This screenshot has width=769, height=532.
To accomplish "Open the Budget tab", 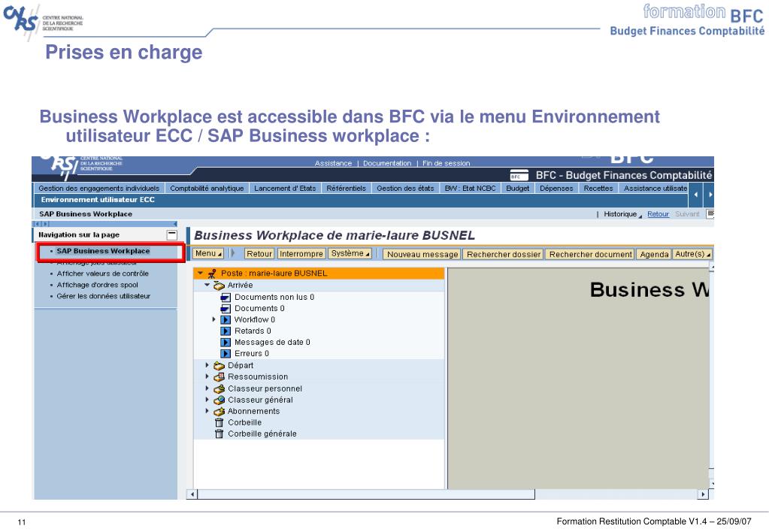I will (517, 189).
